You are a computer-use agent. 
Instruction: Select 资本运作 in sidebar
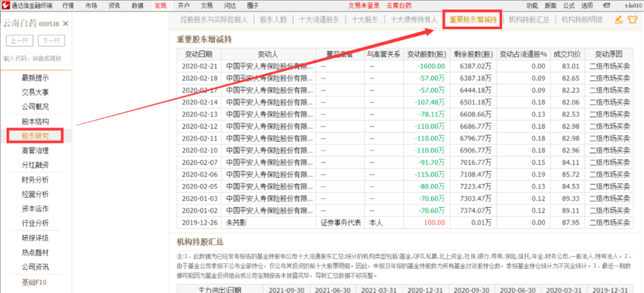pos(35,208)
